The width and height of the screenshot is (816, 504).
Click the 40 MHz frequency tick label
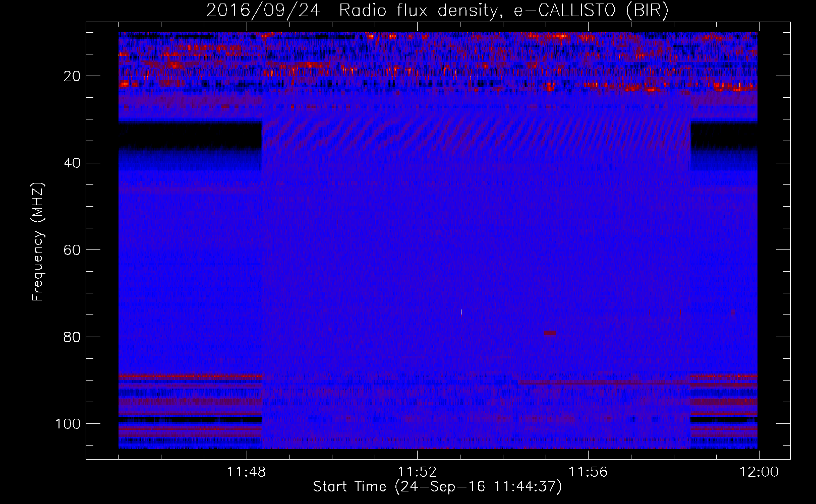[x=72, y=163]
